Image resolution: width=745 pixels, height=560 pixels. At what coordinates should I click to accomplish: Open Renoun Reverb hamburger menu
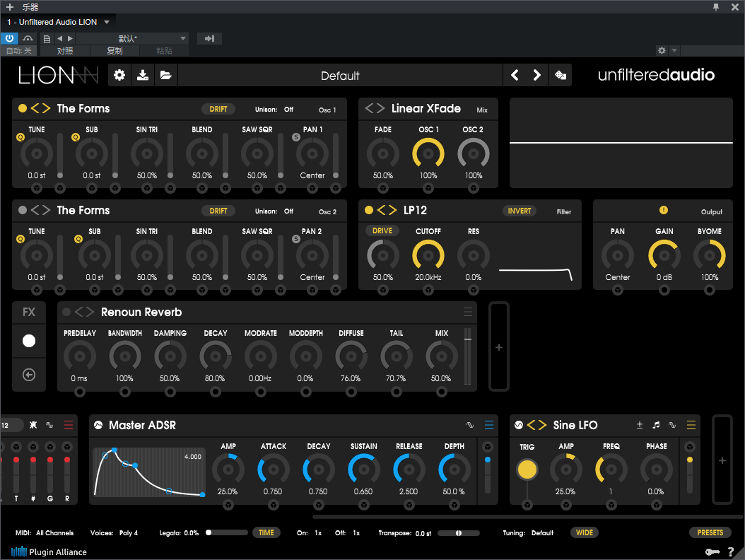(468, 312)
